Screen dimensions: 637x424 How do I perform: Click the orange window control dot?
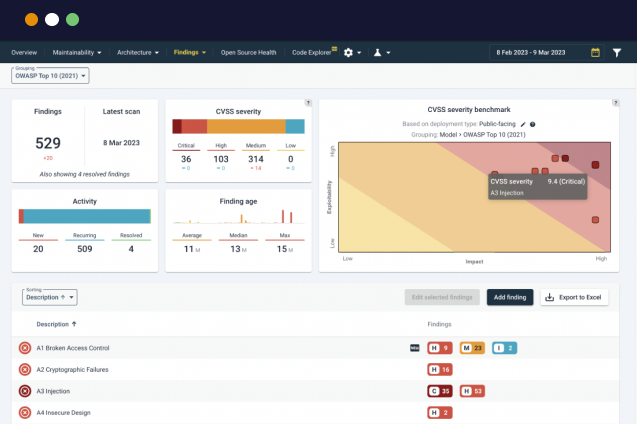pyautogui.click(x=31, y=19)
